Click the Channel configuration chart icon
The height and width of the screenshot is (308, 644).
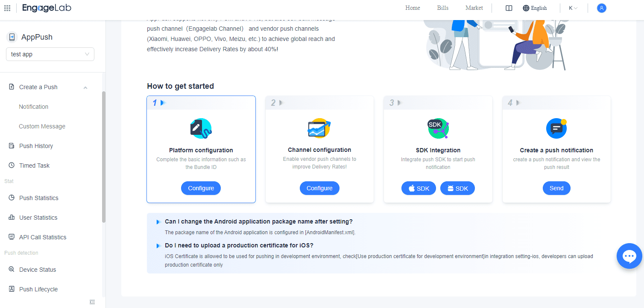point(319,128)
